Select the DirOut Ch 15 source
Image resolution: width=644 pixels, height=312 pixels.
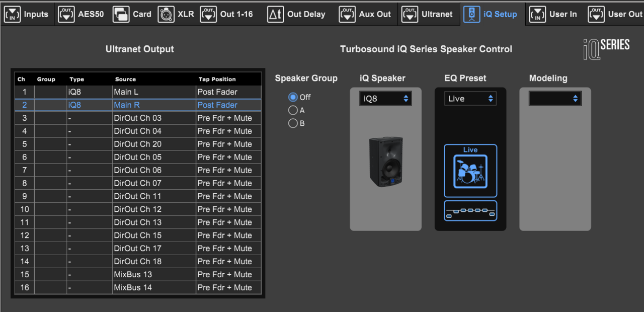point(154,236)
